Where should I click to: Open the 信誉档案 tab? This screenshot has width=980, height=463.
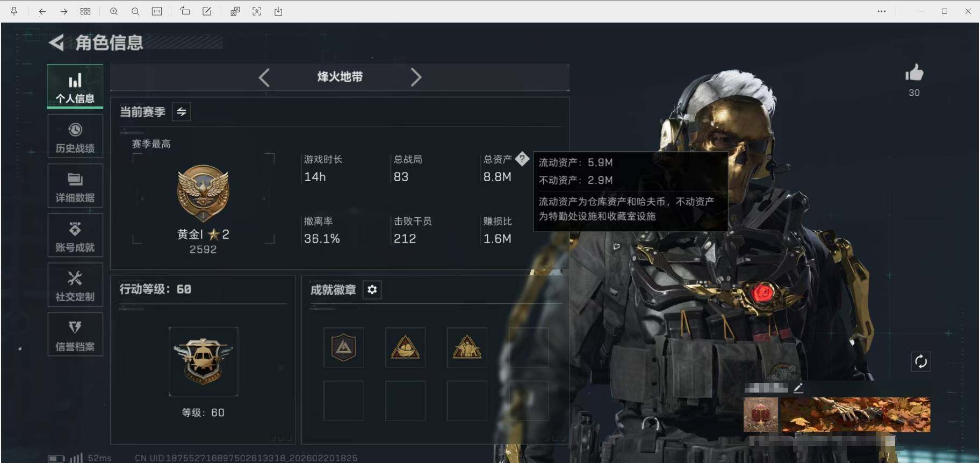[75, 334]
